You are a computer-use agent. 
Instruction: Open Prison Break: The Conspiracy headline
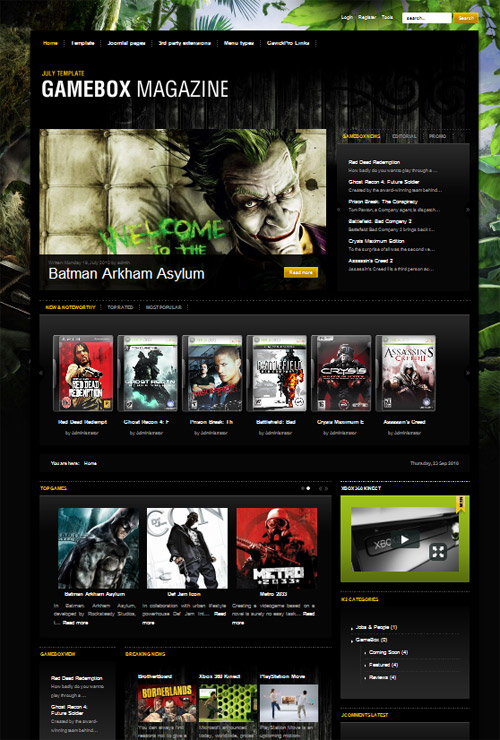[x=383, y=202]
